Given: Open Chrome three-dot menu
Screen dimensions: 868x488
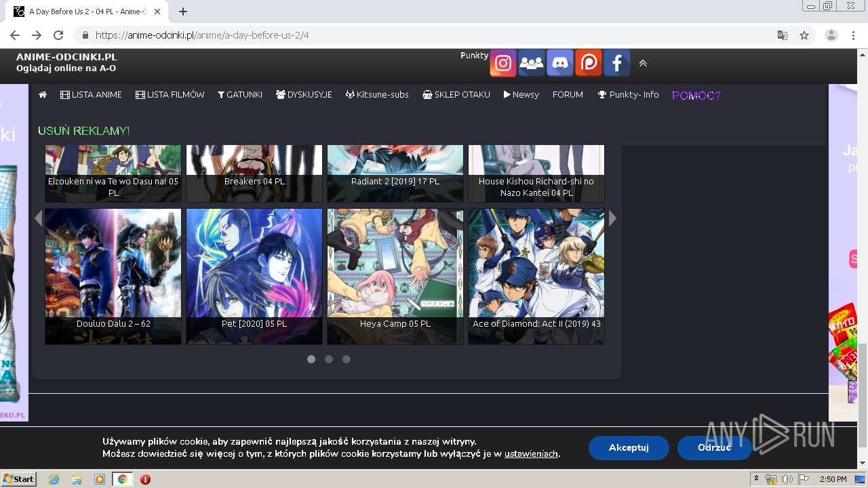Looking at the screenshot, I should click(853, 35).
